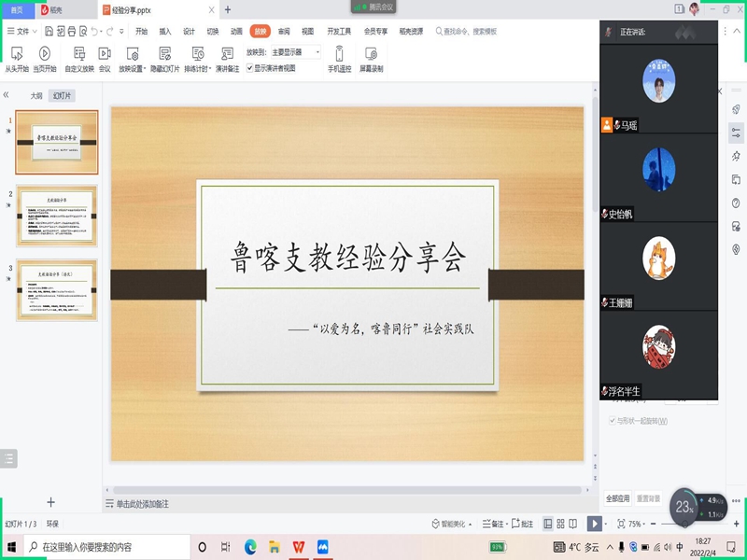
Task: Open presenter notes (演讲备注)
Action: pyautogui.click(x=227, y=58)
